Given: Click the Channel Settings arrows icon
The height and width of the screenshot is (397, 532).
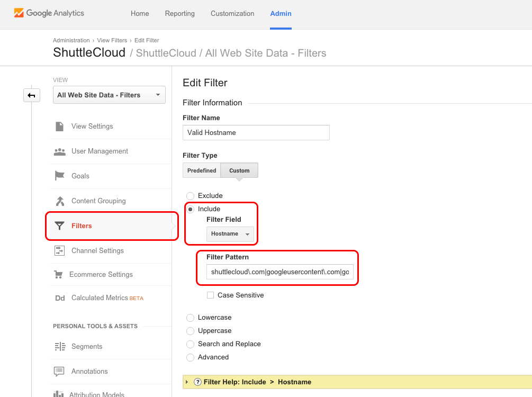Looking at the screenshot, I should (x=59, y=251).
